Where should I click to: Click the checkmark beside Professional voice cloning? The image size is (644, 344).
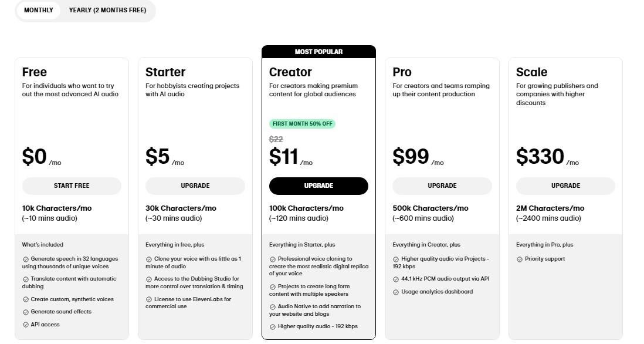pyautogui.click(x=272, y=259)
